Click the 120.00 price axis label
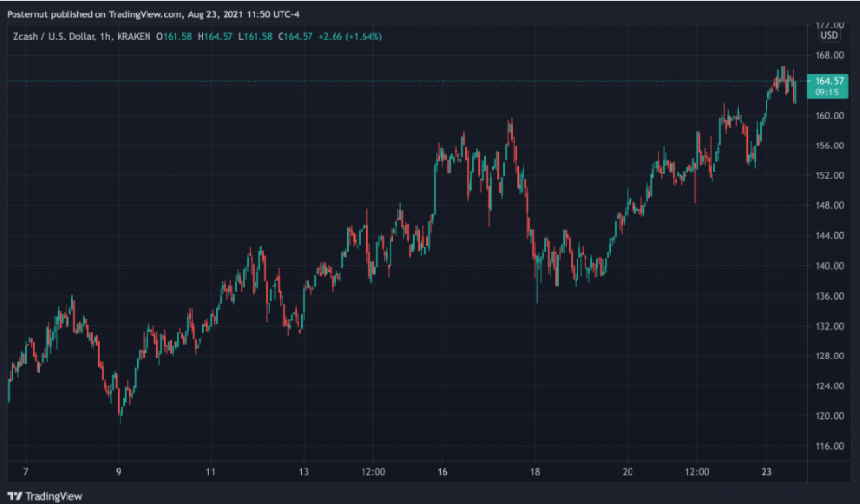The image size is (860, 504). (829, 416)
